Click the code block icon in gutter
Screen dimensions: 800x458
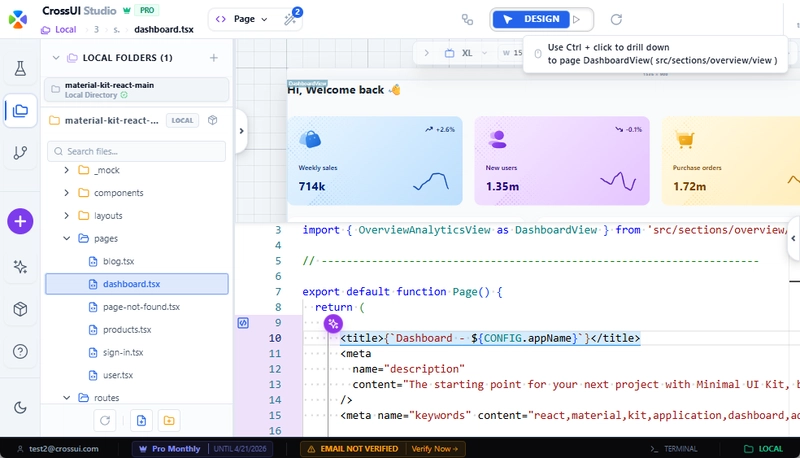click(243, 323)
